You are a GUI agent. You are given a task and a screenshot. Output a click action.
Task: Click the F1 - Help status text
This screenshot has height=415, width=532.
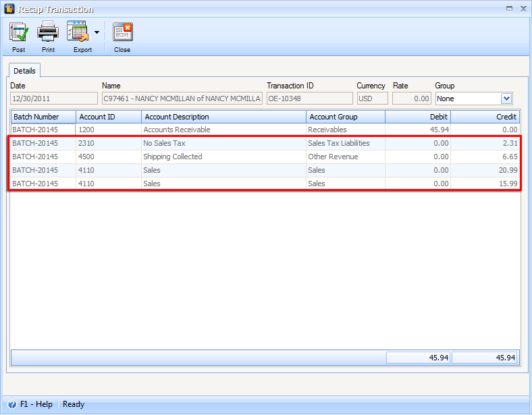pyautogui.click(x=36, y=404)
